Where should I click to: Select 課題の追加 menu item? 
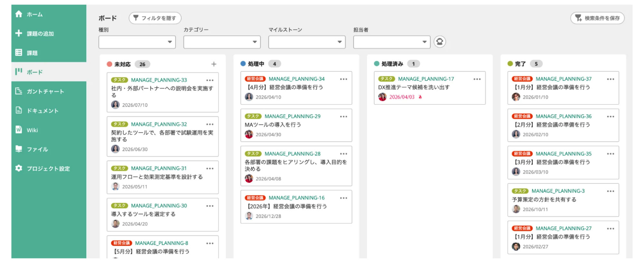point(49,33)
